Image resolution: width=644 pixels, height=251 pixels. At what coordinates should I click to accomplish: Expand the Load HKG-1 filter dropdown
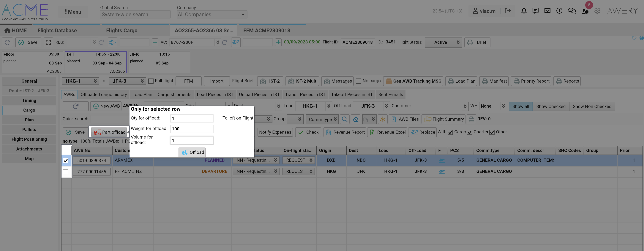(x=329, y=106)
